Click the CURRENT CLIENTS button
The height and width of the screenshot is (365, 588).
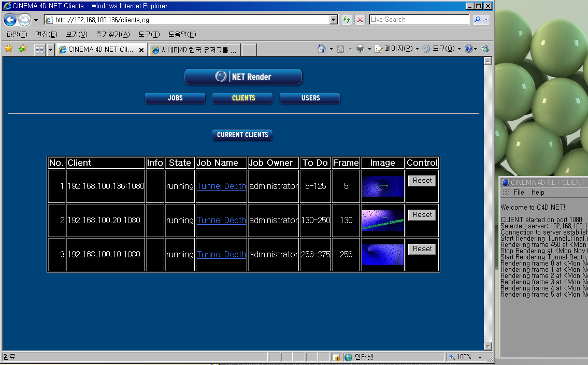[x=242, y=135]
